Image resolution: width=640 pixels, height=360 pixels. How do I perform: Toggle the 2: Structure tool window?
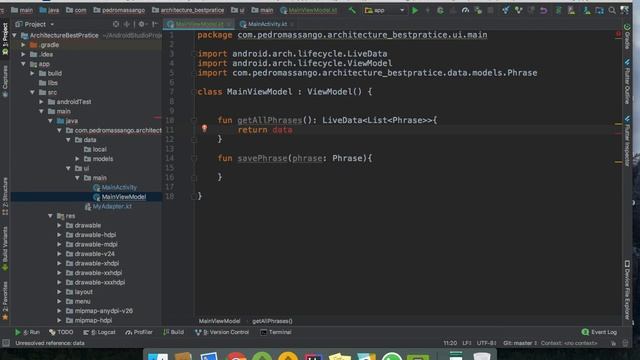(5, 196)
